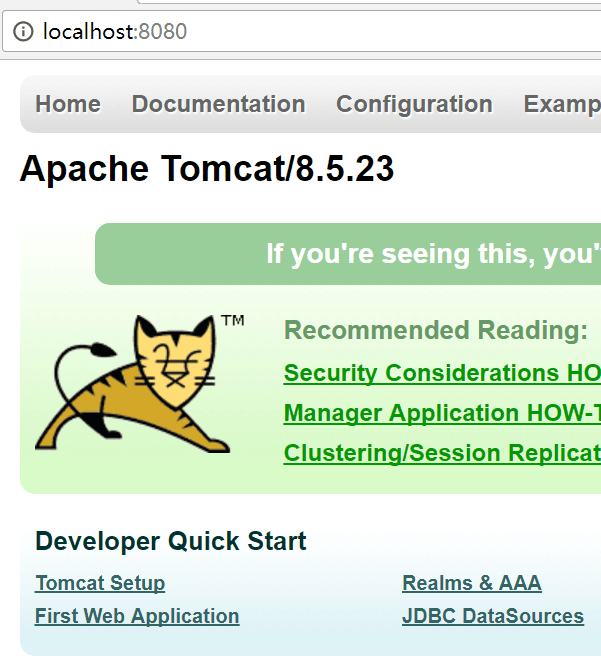The image size is (601, 664).
Task: Click the TM trademark symbol near logo
Action: pyautogui.click(x=233, y=321)
